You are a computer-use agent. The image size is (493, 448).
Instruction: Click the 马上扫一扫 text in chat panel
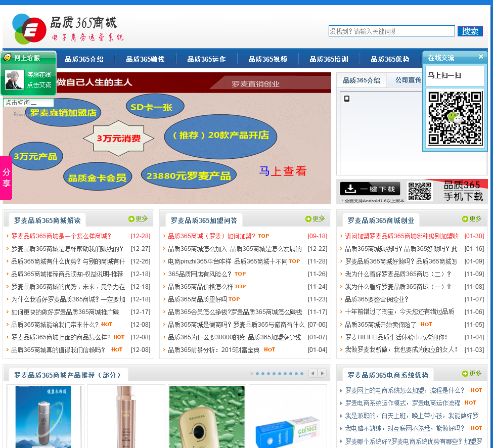click(444, 75)
